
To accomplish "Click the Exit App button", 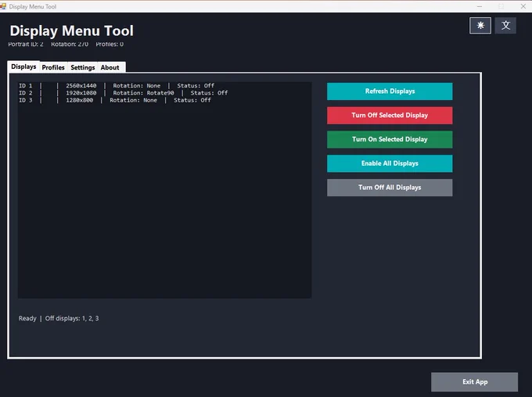I will (x=474, y=381).
